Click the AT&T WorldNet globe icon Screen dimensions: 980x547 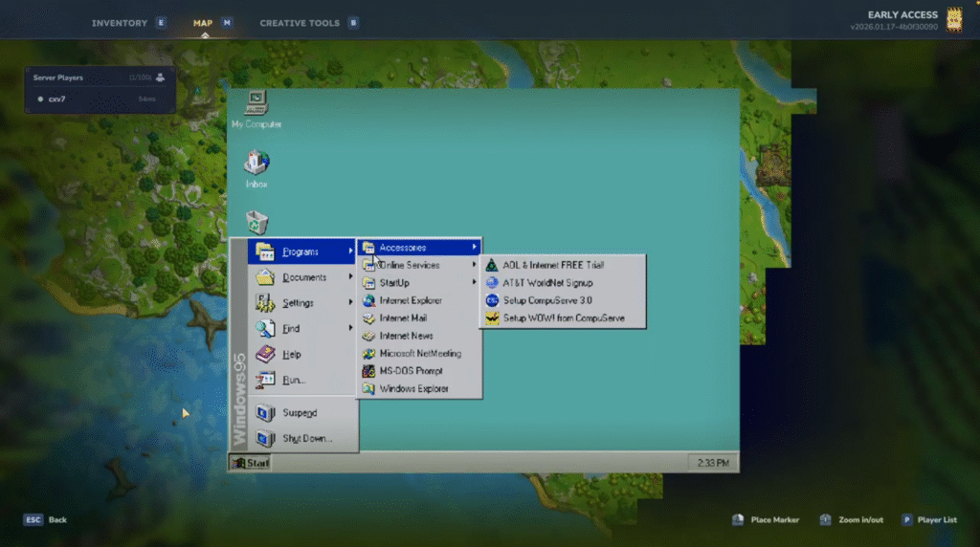[x=492, y=283]
